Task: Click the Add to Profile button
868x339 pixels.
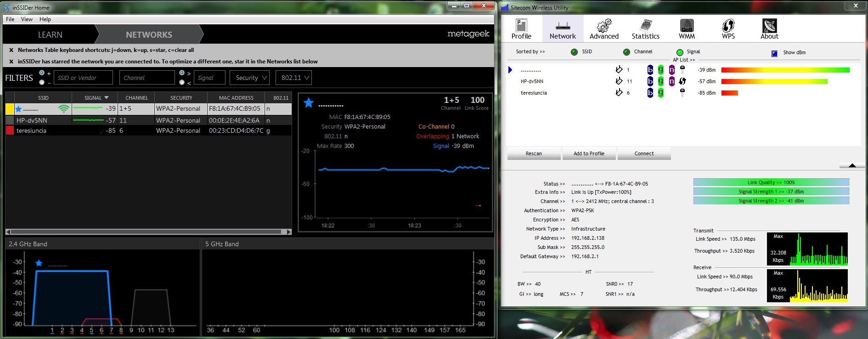Action: (x=589, y=153)
